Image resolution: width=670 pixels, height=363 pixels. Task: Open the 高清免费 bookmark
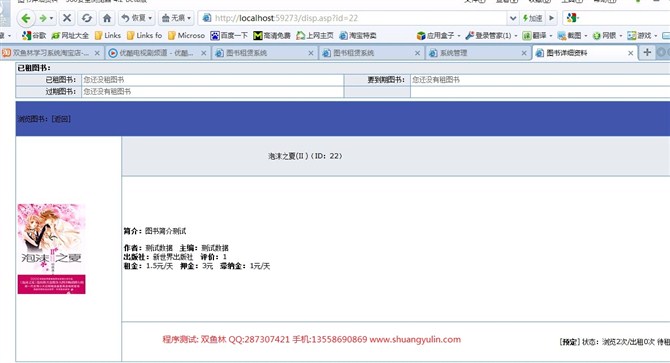pos(272,36)
